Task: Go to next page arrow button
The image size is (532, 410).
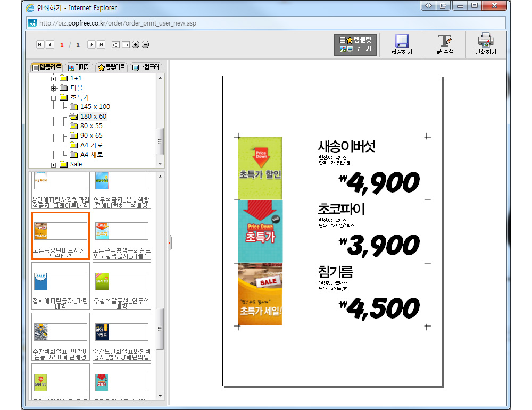Action: 92,45
